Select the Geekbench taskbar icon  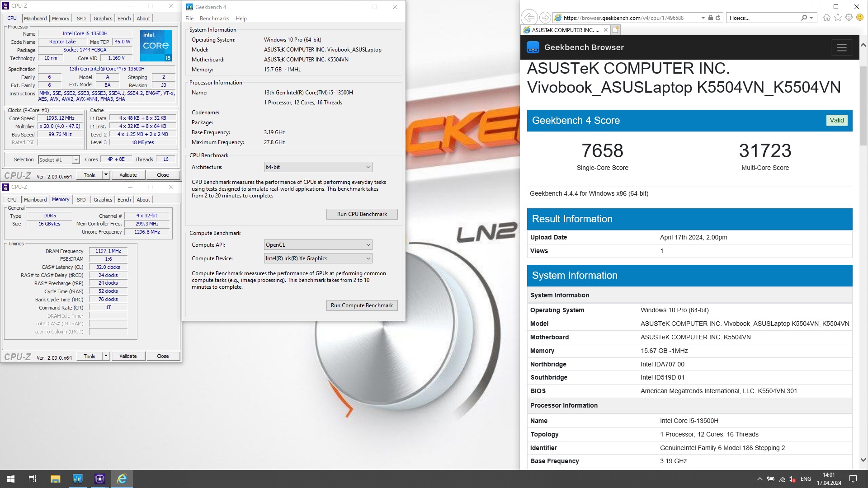[x=77, y=479]
